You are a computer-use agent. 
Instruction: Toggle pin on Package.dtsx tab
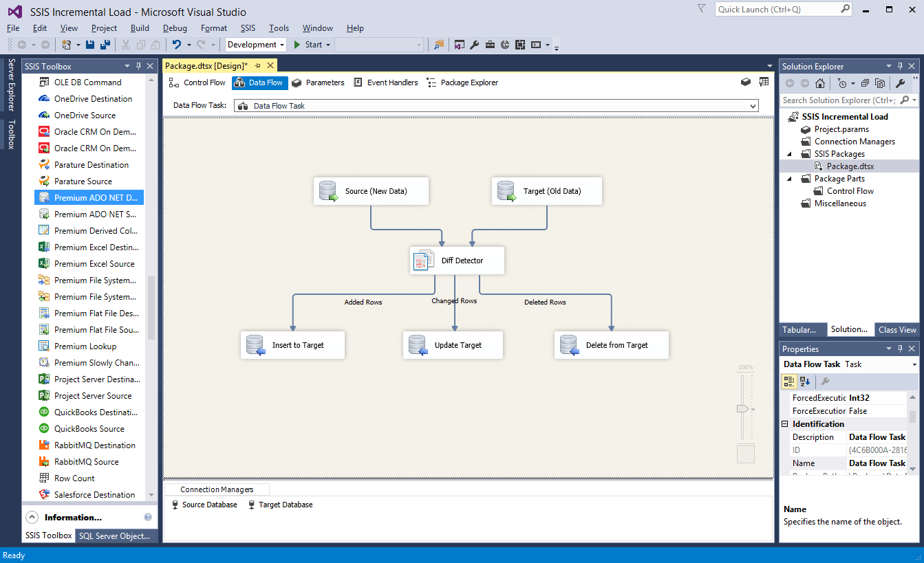point(258,65)
